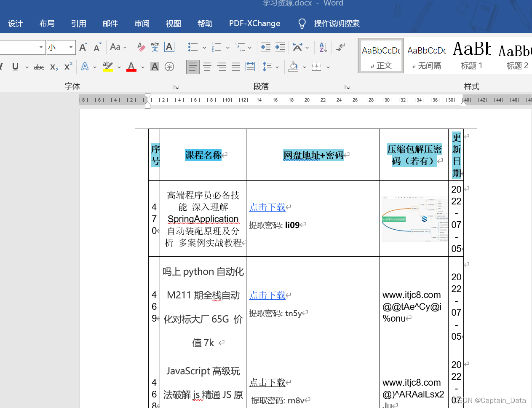Open 点击下载 link in row 469

267,295
